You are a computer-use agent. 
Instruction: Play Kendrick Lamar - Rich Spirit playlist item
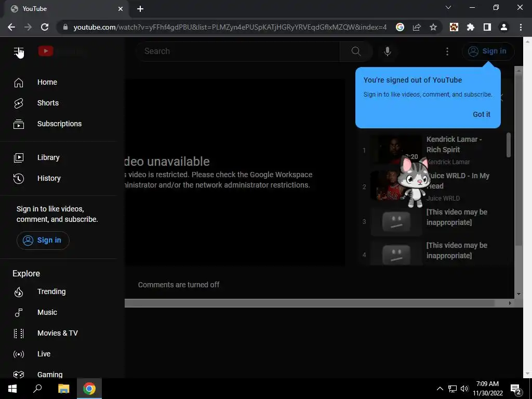(454, 144)
